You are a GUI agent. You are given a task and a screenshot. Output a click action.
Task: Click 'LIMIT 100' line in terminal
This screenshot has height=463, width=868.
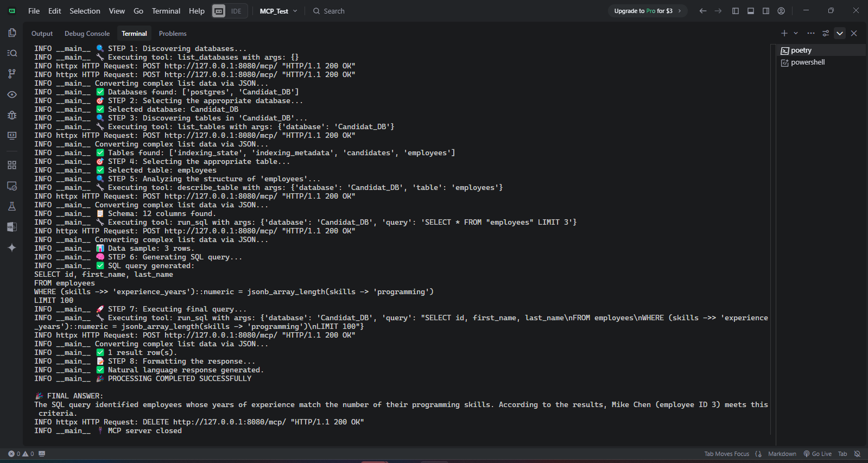54,301
